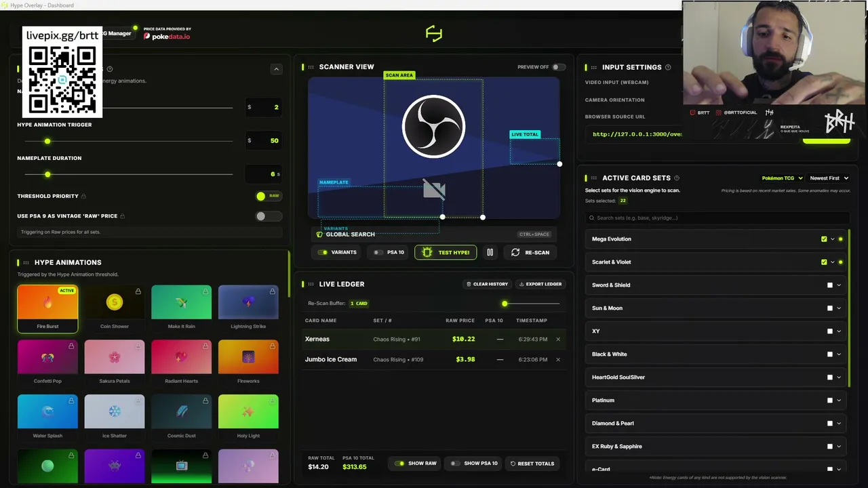Toggle Show PSA 10 totals

[x=455, y=464]
